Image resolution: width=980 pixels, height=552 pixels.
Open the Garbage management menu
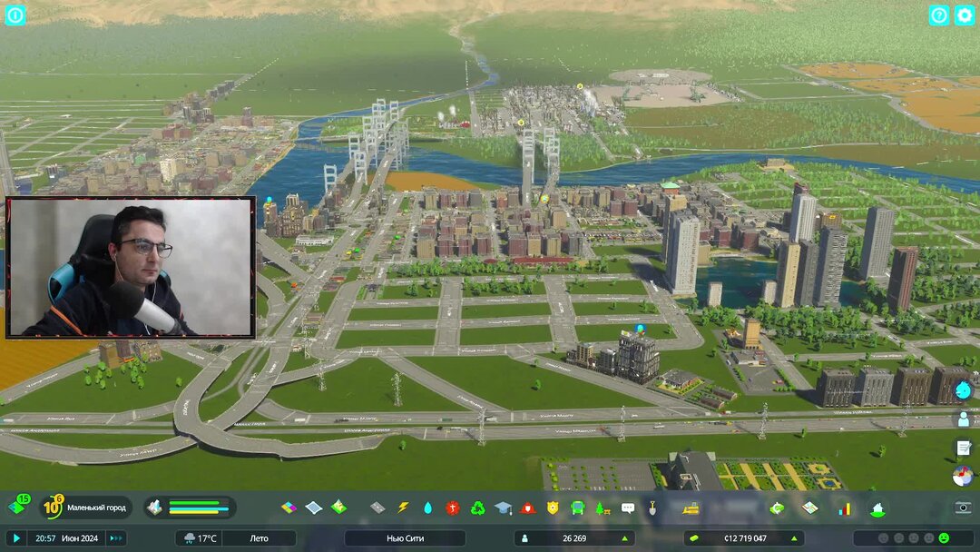coord(477,508)
